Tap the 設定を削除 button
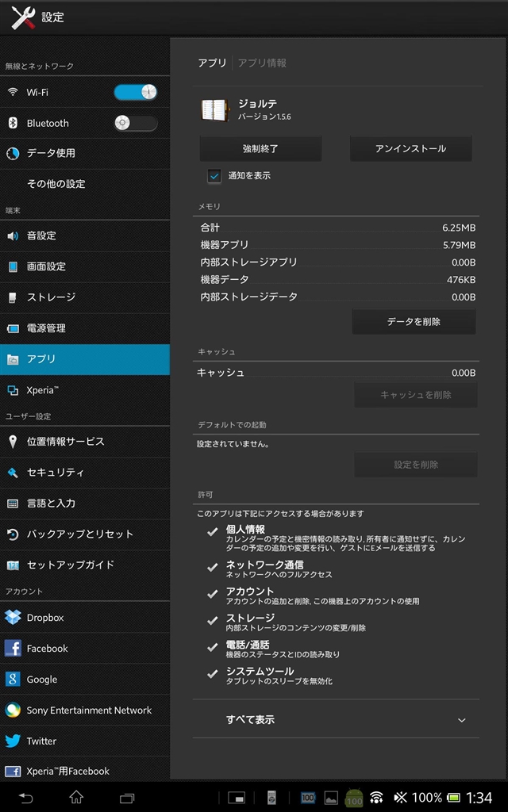 [x=416, y=465]
